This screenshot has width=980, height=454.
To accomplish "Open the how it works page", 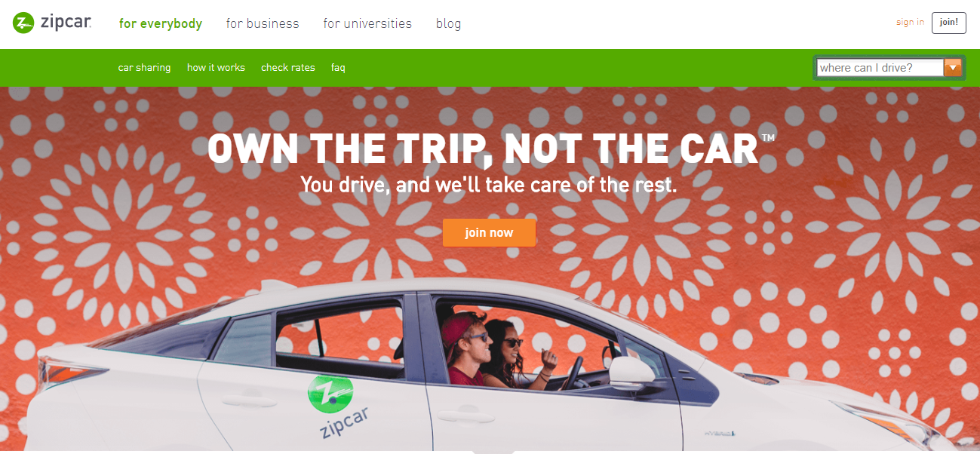I will pyautogui.click(x=216, y=68).
